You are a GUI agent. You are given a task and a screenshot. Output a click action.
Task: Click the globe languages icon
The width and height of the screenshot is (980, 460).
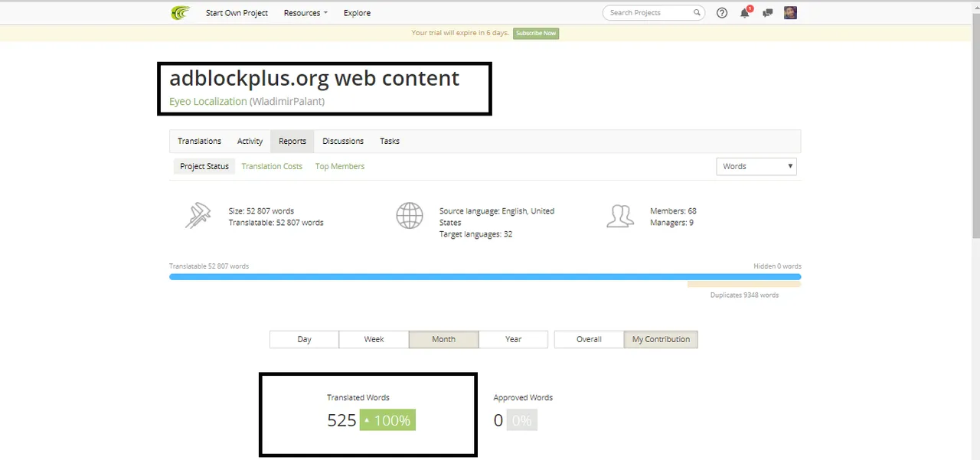(410, 216)
